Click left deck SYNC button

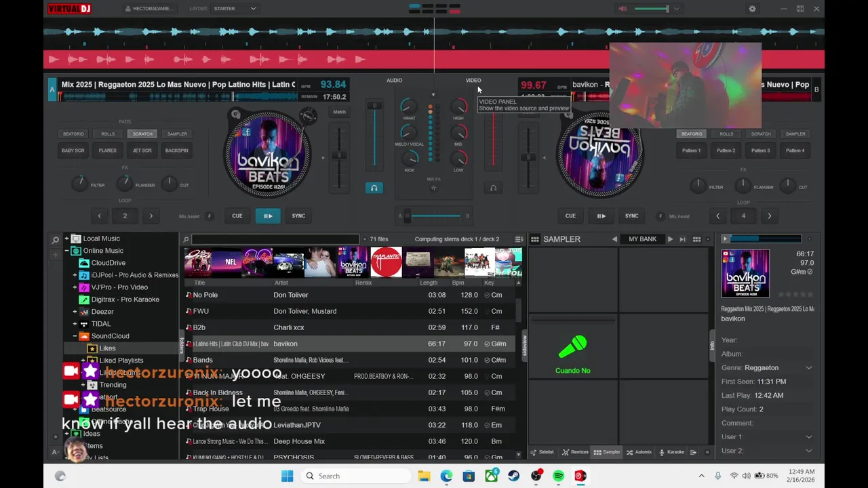pos(298,216)
